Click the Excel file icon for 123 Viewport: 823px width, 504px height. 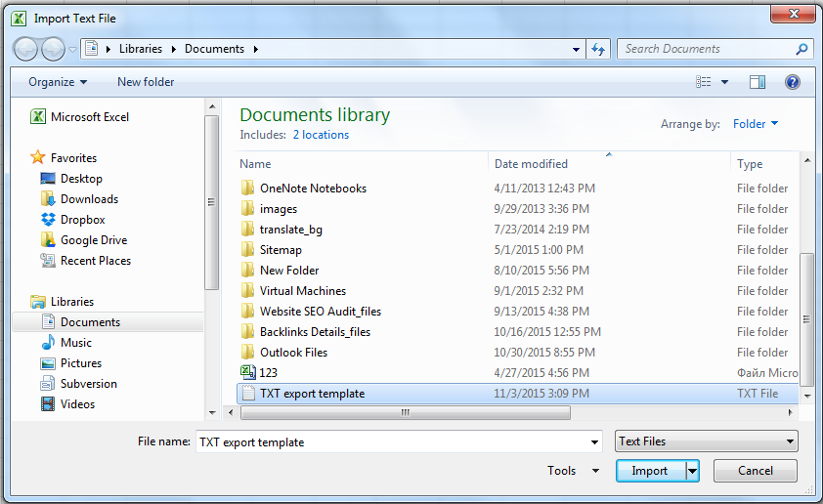(x=247, y=372)
